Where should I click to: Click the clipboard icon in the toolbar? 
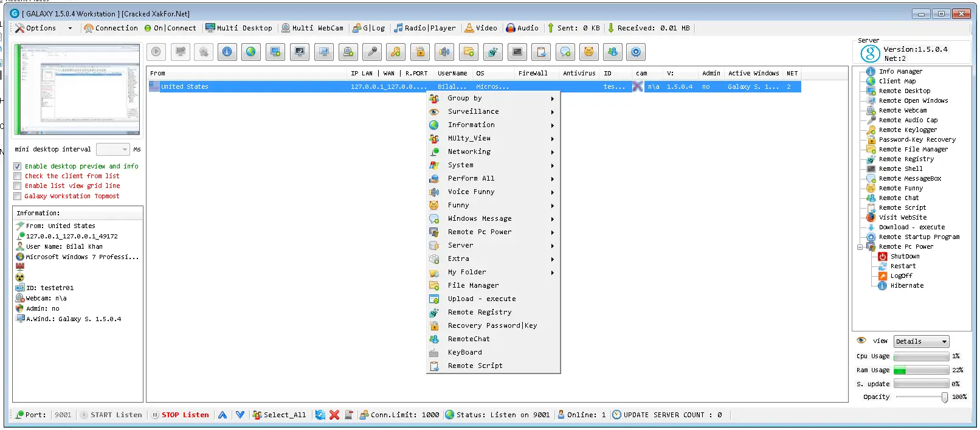[x=541, y=52]
